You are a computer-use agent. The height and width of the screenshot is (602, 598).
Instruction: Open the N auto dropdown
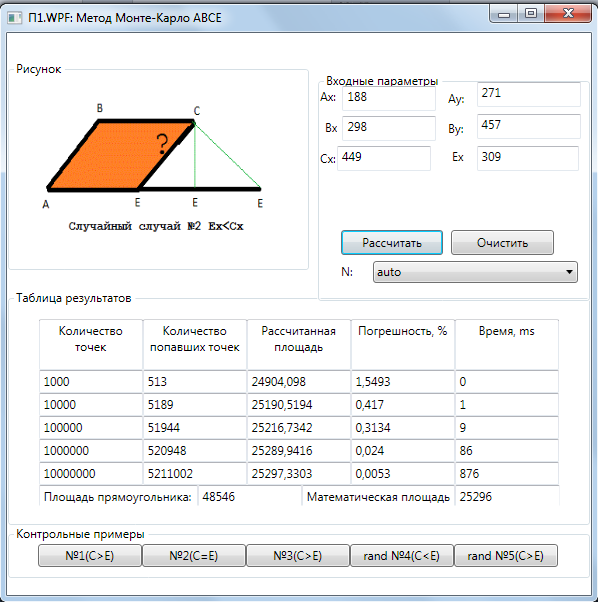click(x=475, y=272)
